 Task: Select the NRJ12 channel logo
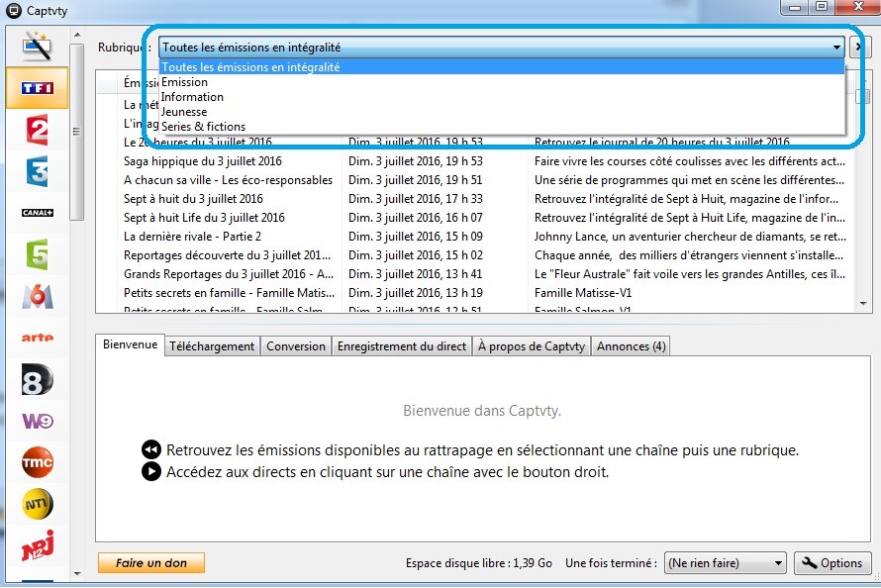(x=37, y=545)
